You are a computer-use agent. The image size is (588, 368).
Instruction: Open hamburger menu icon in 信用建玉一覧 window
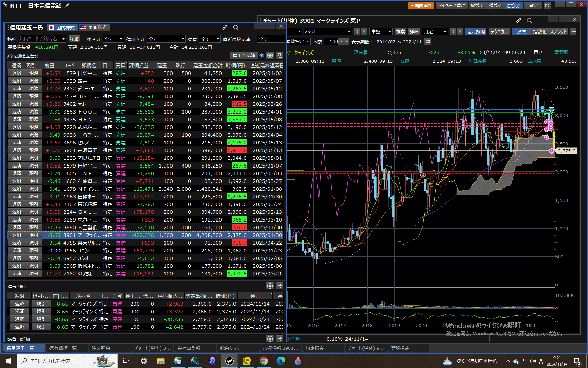(x=246, y=27)
